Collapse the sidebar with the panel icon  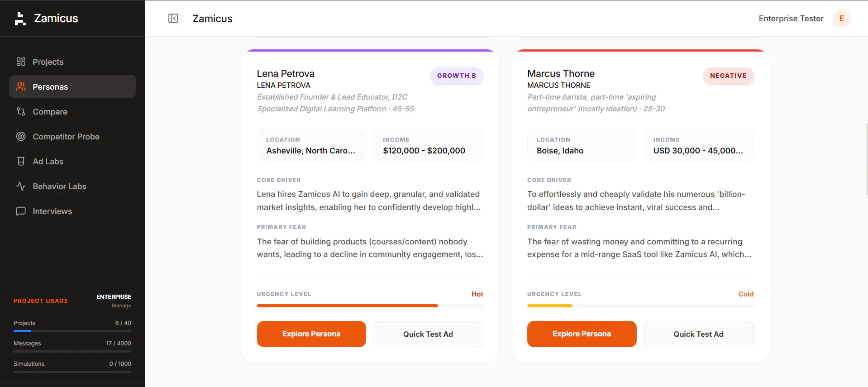tap(173, 18)
